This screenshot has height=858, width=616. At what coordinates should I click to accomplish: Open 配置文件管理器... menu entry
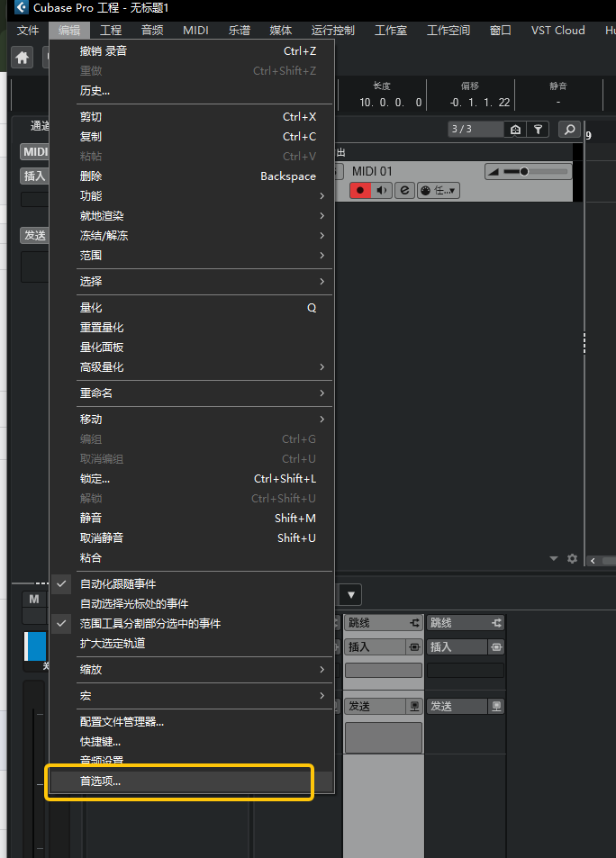tap(192, 722)
